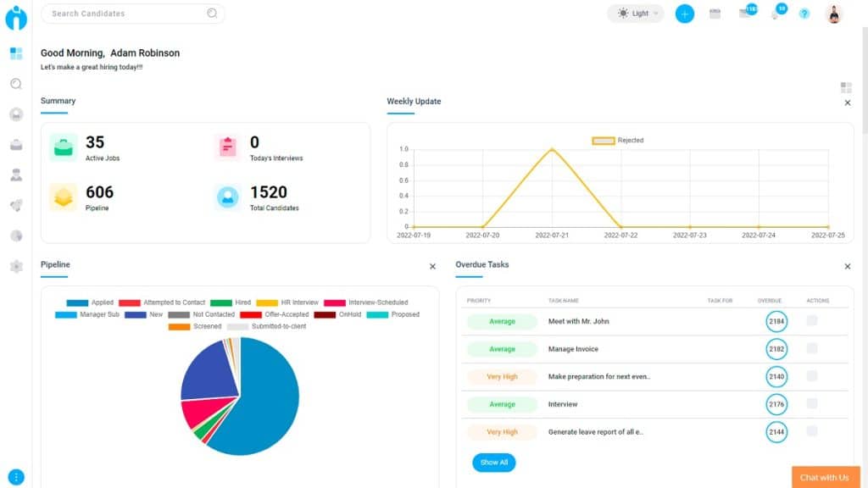The height and width of the screenshot is (488, 868).
Task: Click the search magnifier icon in sidebar
Action: point(16,84)
